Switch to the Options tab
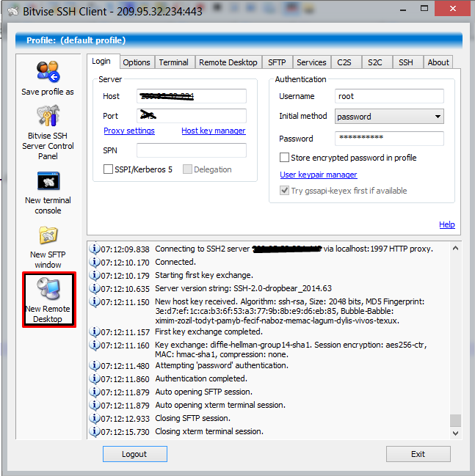This screenshot has width=475, height=476. pos(137,62)
